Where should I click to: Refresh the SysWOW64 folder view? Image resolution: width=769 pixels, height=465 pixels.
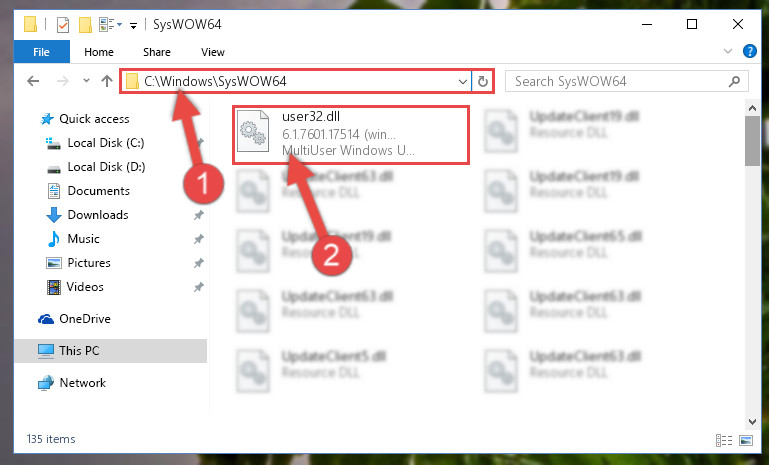click(x=483, y=81)
